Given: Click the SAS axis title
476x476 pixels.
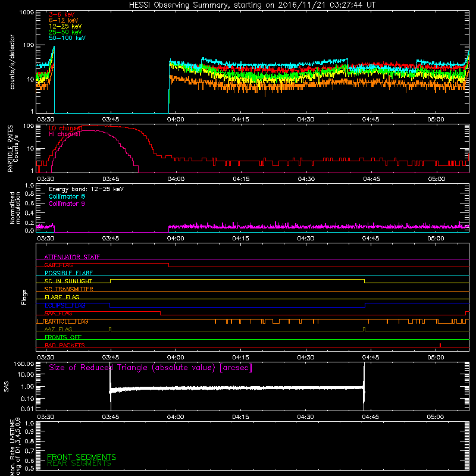Looking at the screenshot, I should [7, 387].
